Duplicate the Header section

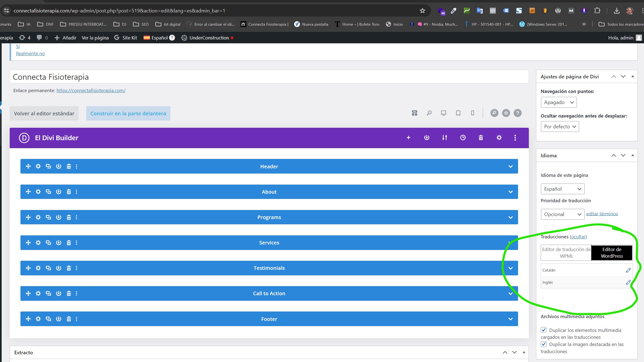point(48,166)
